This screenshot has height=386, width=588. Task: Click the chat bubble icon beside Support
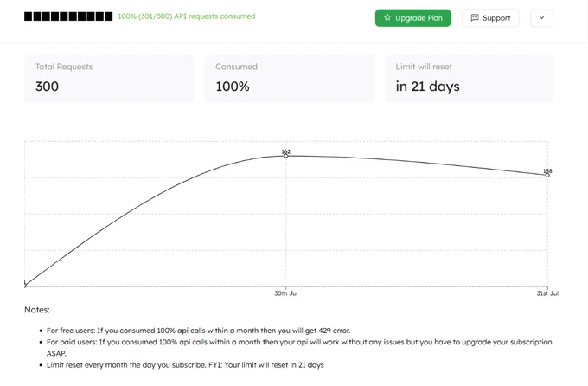(475, 17)
